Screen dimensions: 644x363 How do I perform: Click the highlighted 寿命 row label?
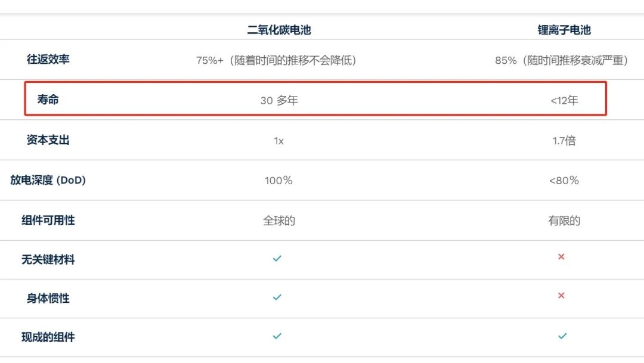48,100
